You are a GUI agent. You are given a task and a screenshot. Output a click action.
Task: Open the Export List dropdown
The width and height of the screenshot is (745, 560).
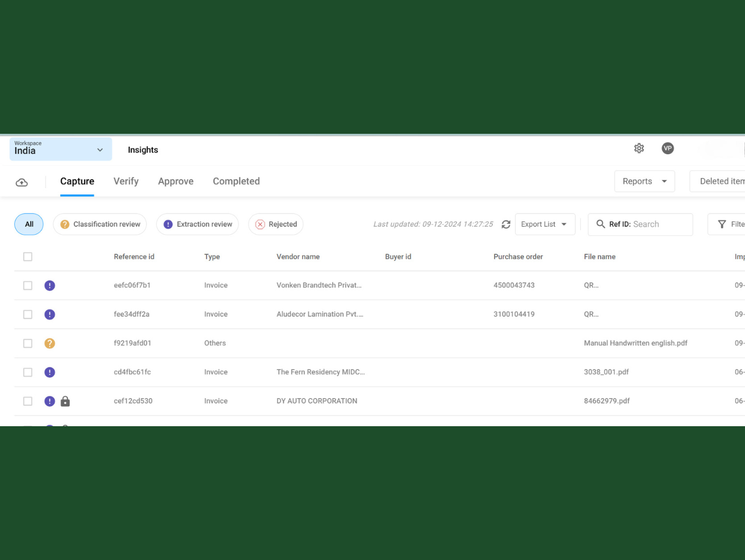(x=544, y=224)
